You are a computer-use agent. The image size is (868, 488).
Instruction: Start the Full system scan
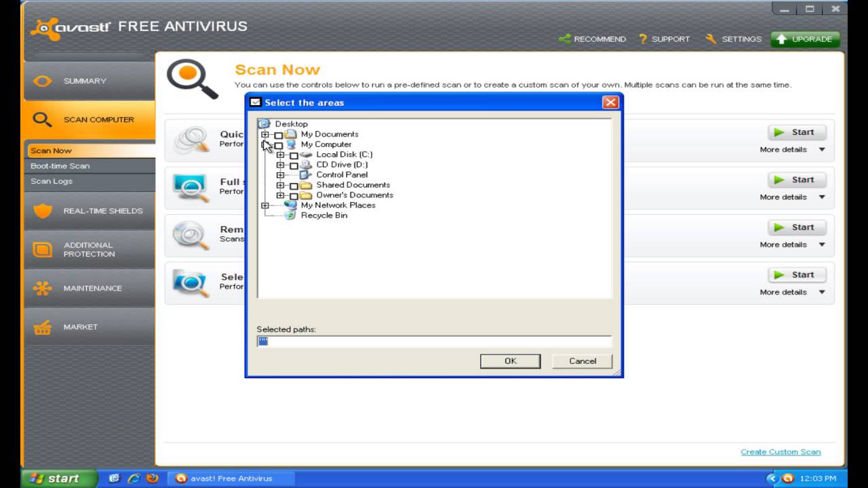pos(796,180)
